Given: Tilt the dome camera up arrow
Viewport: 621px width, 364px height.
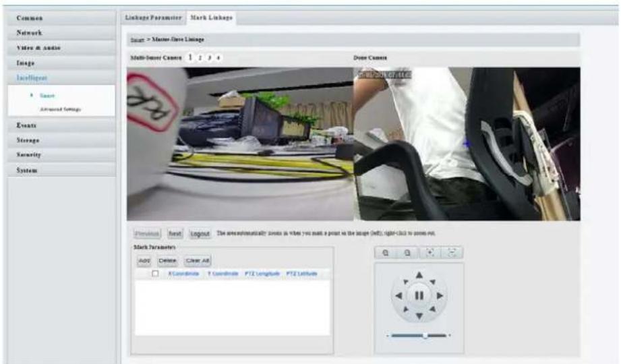Looking at the screenshot, I should point(419,275).
